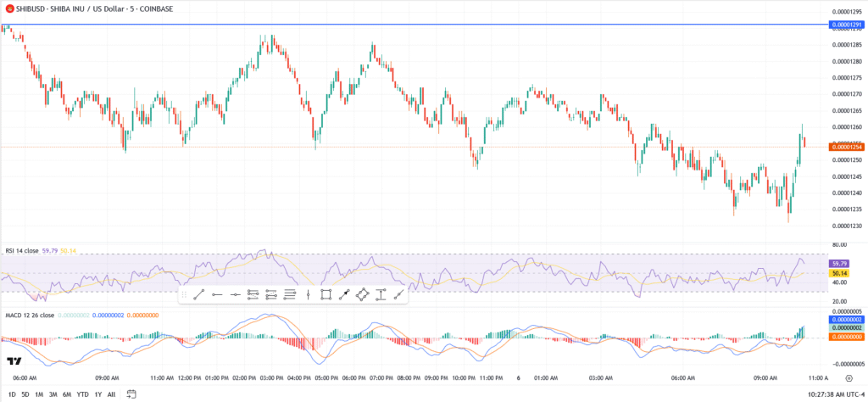The height and width of the screenshot is (402, 868).
Task: Open the go-to-date calendar icon
Action: click(x=132, y=394)
